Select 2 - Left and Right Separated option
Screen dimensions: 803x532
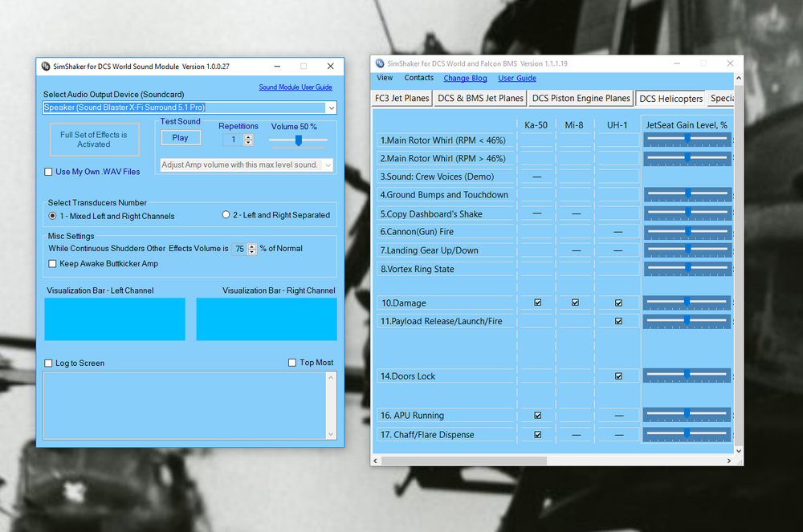pos(226,215)
